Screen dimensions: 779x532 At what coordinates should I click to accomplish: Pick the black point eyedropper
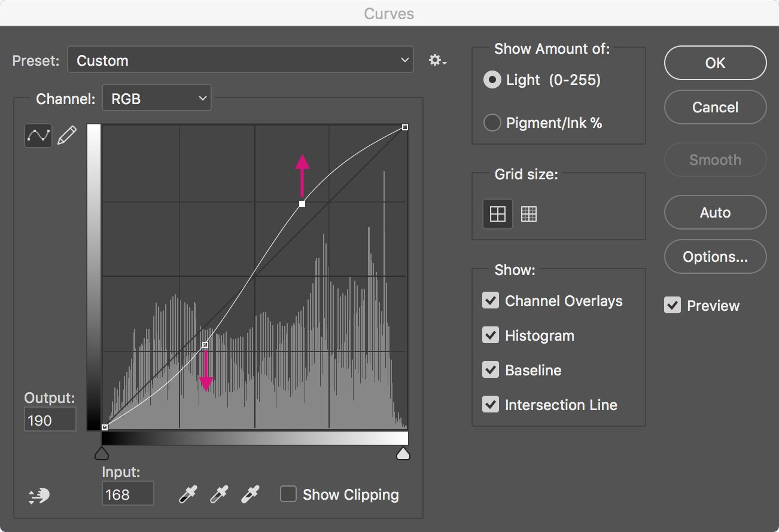188,495
